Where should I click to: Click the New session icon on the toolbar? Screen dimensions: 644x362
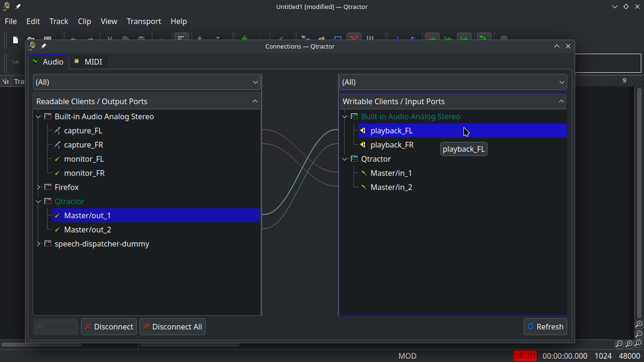[15, 40]
